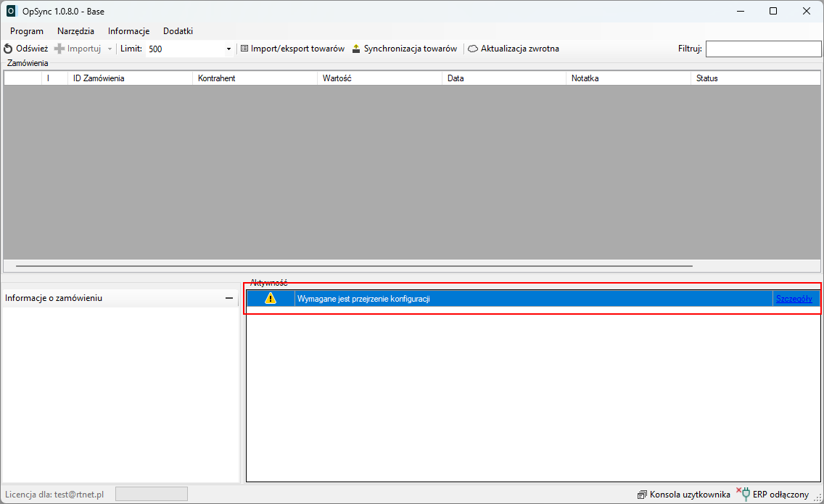Click the Aktualizacja zwrotna cloud icon

coord(473,49)
